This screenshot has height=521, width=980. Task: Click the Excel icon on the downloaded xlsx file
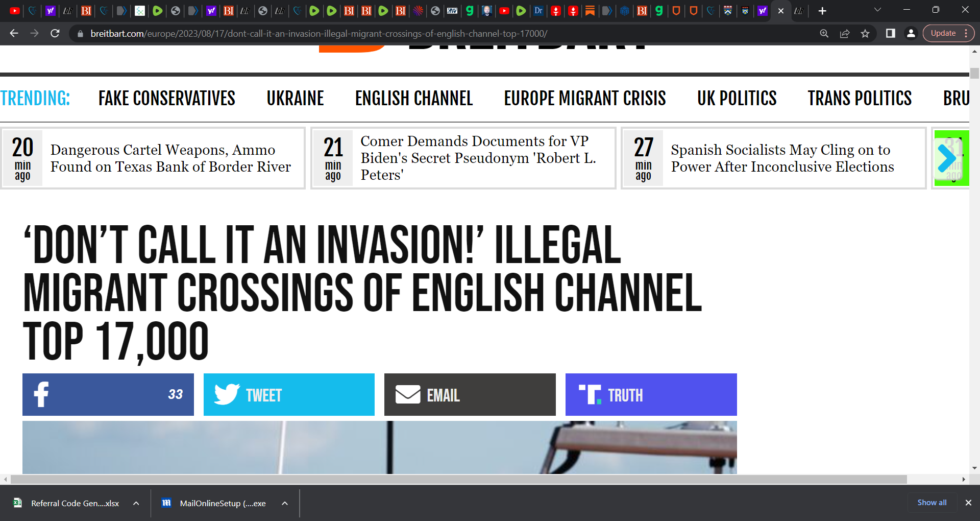pyautogui.click(x=17, y=503)
